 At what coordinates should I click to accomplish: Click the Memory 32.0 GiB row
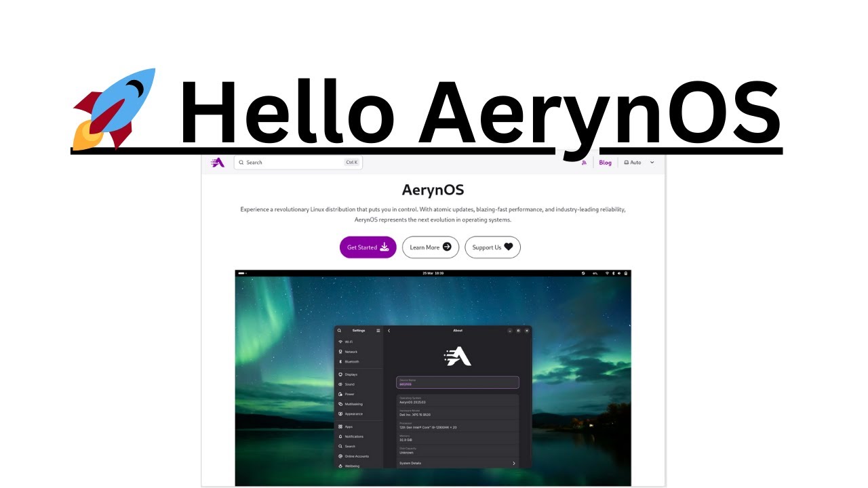coord(458,438)
